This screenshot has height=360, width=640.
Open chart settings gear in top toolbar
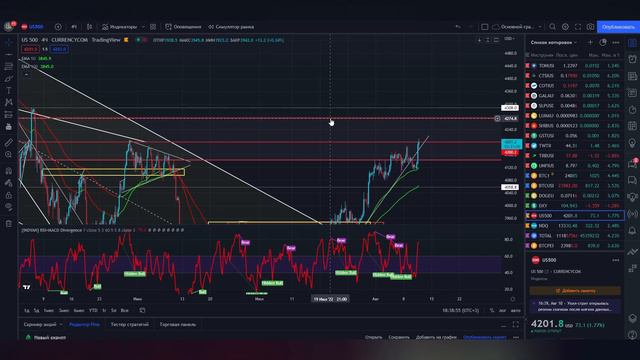pyautogui.click(x=565, y=27)
